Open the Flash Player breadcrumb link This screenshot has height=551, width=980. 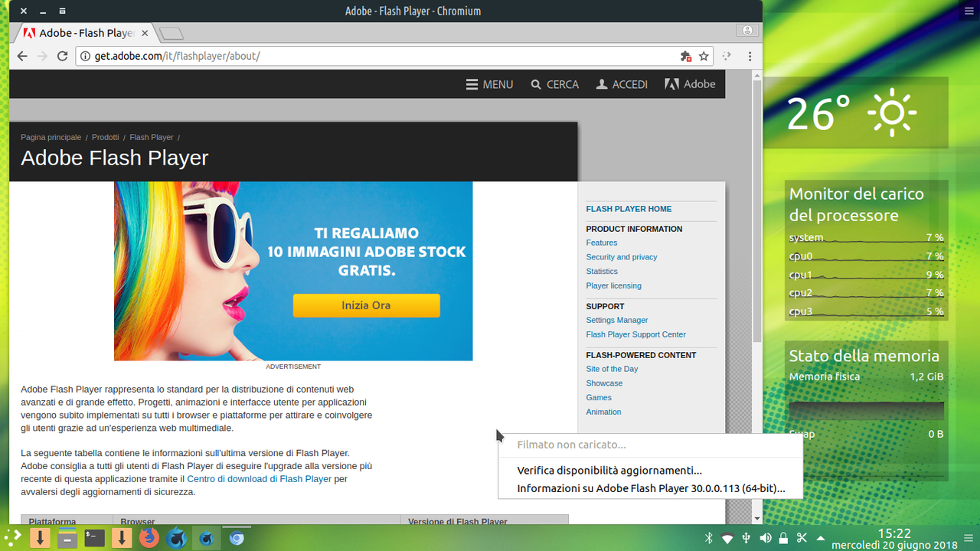point(152,137)
